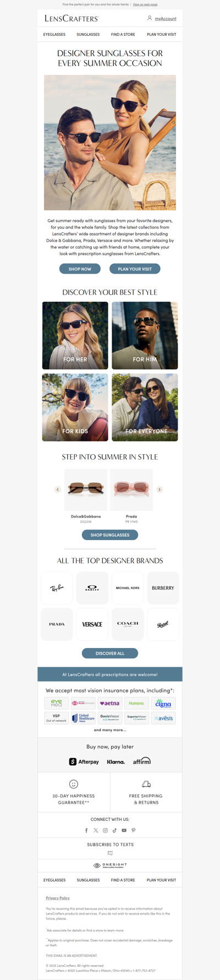The image size is (220, 980).
Task: Open the myAccount user icon
Action: 150,18
